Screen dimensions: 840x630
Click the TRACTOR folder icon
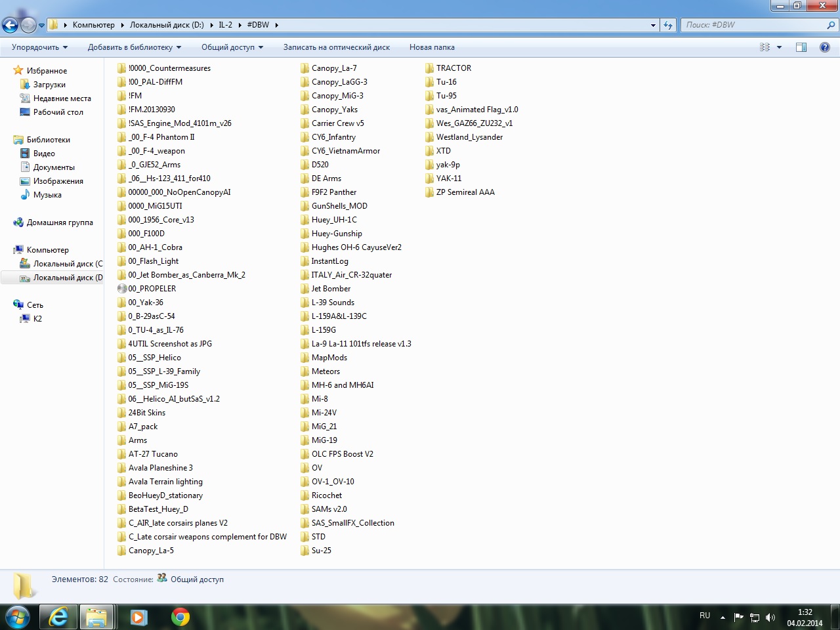(430, 68)
